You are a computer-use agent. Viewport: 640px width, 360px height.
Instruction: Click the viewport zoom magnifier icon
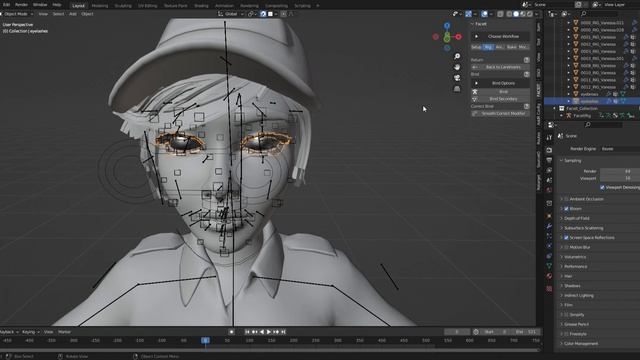pos(457,56)
